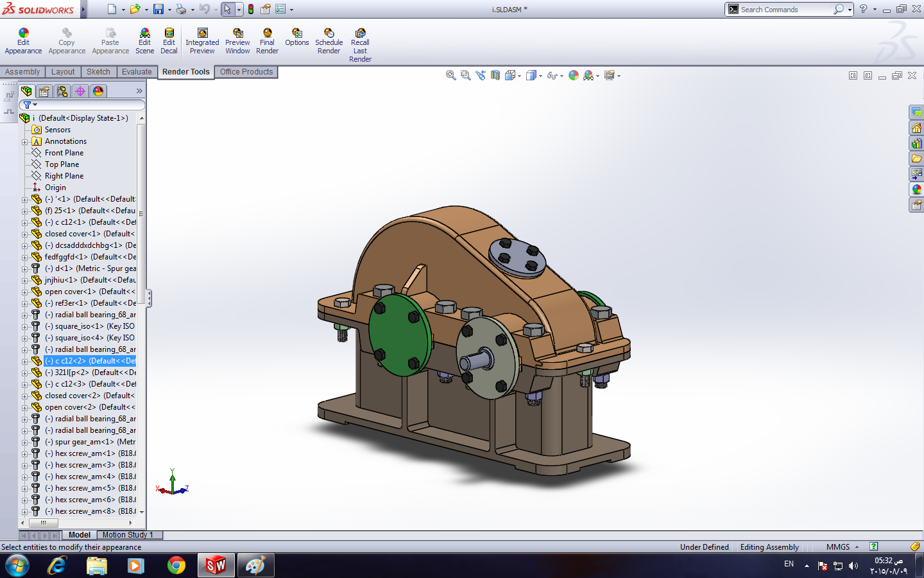
Task: Switch to the Layout tab
Action: click(63, 72)
